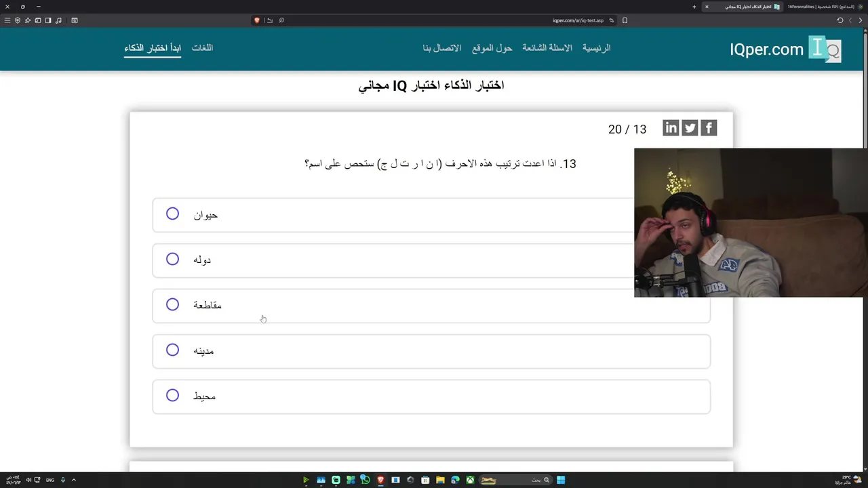Open the media playlist music icon
Screen dimensions: 868x488
click(x=58, y=20)
